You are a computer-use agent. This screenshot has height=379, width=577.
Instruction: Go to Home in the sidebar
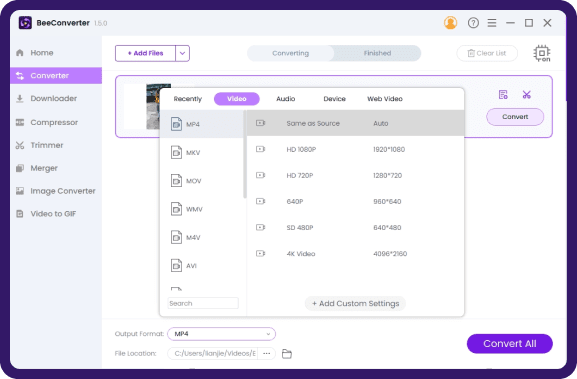tap(56, 53)
